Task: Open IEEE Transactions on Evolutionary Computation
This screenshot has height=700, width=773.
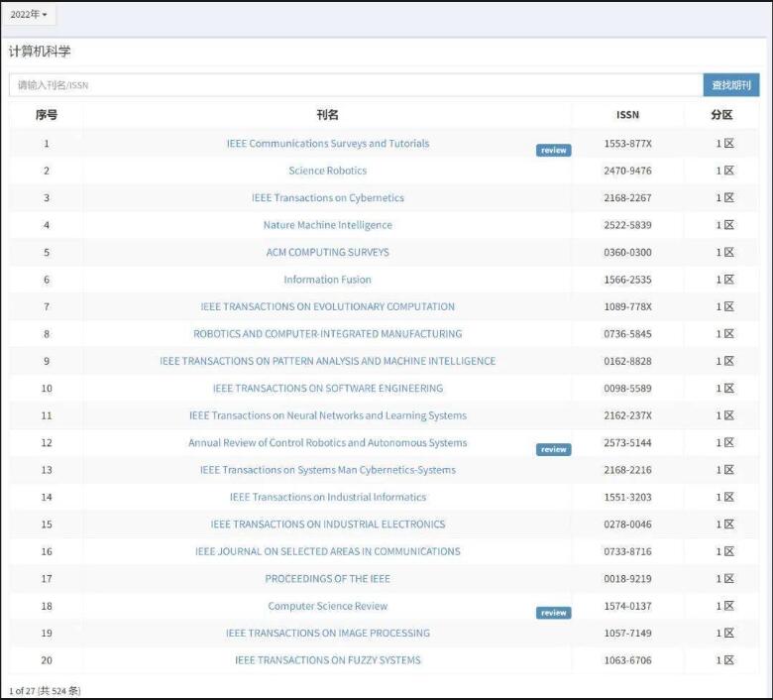Action: 327,307
